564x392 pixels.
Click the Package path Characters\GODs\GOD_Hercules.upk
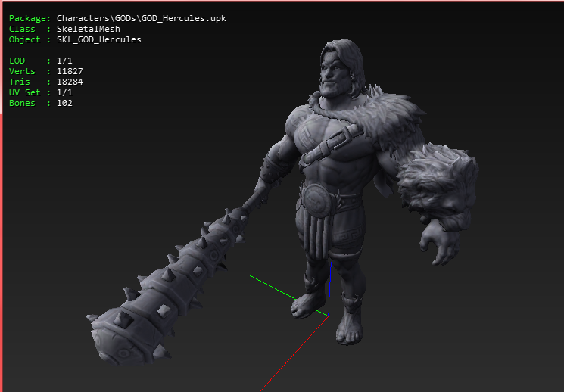142,18
